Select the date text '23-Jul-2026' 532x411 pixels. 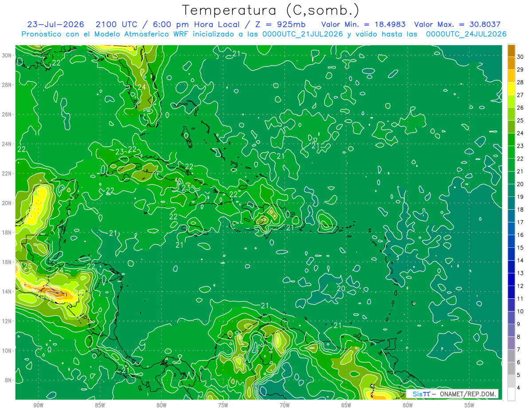[55, 24]
